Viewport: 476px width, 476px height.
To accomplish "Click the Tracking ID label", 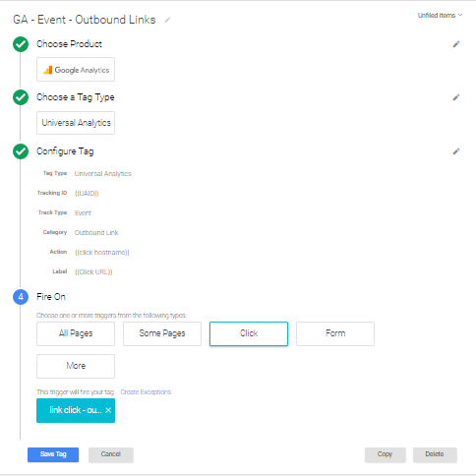I will (52, 193).
